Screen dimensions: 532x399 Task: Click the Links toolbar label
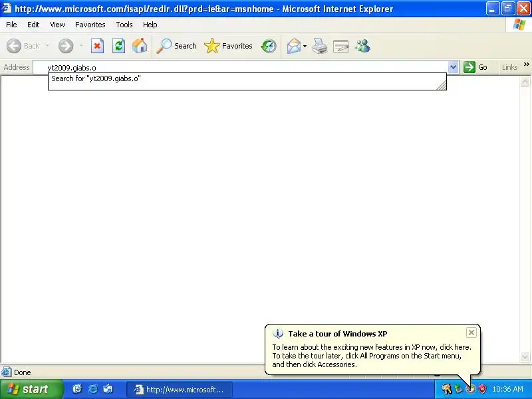coord(509,67)
